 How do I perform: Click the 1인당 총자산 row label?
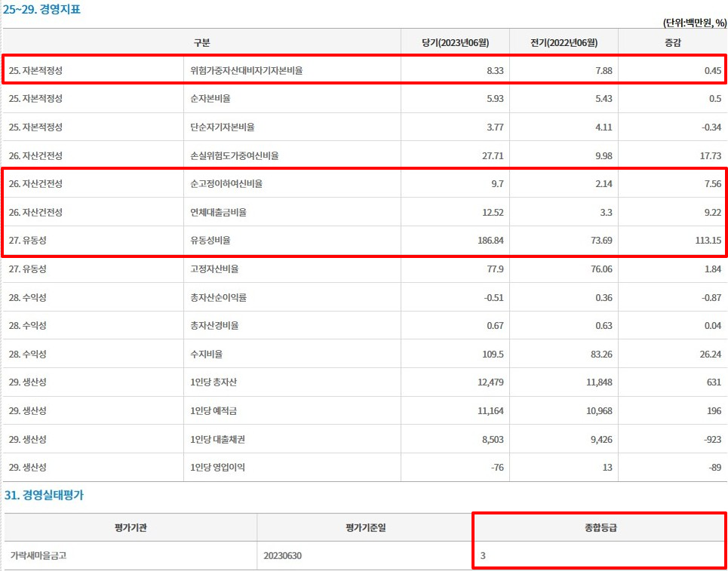[215, 382]
